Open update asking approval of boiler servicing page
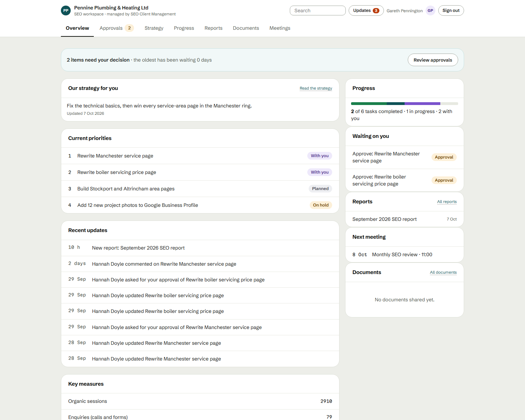525x420 pixels. pyautogui.click(x=200, y=280)
